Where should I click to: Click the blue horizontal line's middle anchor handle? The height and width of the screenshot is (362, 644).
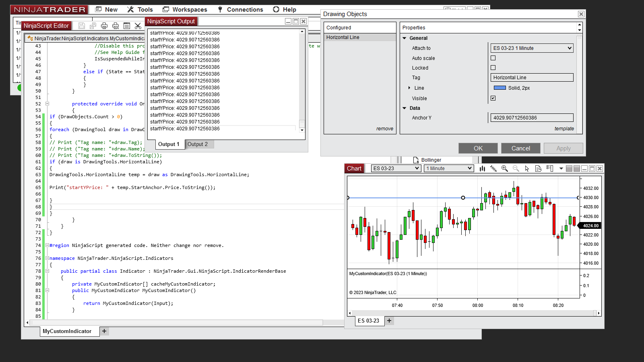click(463, 198)
